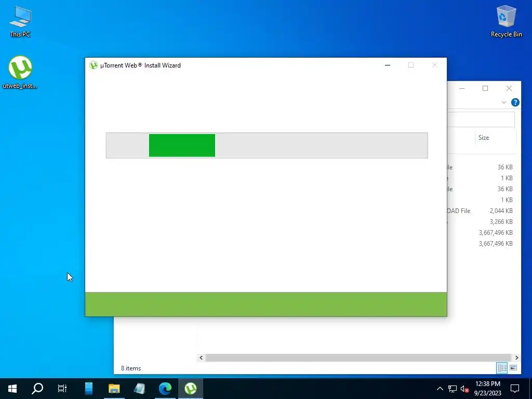The height and width of the screenshot is (399, 532).
Task: Click the File Explorer help icon
Action: [515, 102]
